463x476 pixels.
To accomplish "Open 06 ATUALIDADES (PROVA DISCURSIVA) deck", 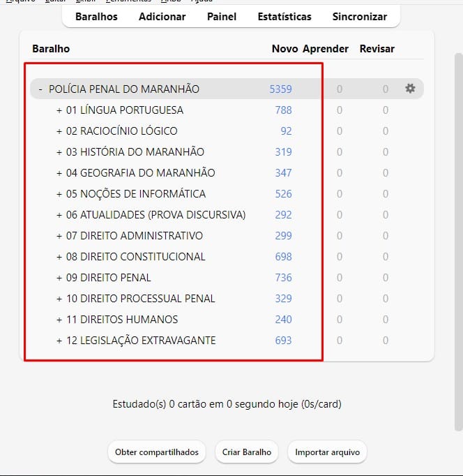I will click(156, 215).
